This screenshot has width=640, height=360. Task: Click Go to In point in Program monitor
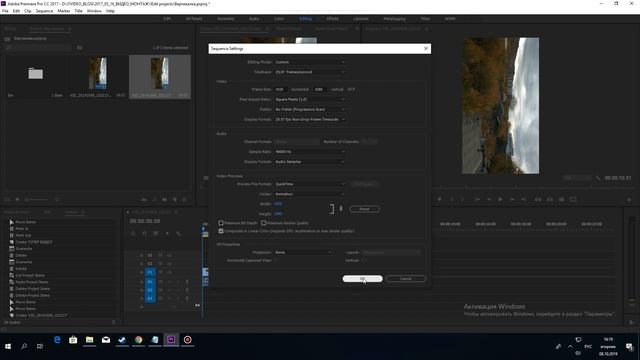(x=477, y=199)
